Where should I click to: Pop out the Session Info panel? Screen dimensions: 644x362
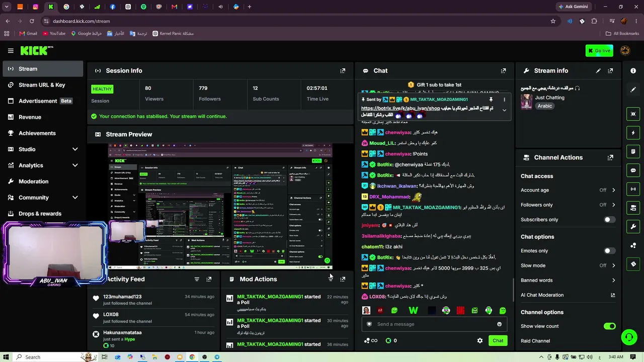click(x=343, y=71)
